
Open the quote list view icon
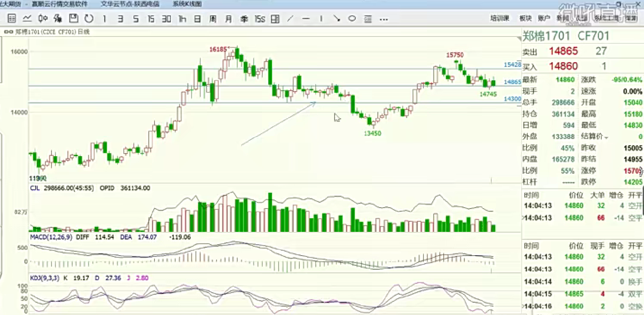click(x=12, y=18)
